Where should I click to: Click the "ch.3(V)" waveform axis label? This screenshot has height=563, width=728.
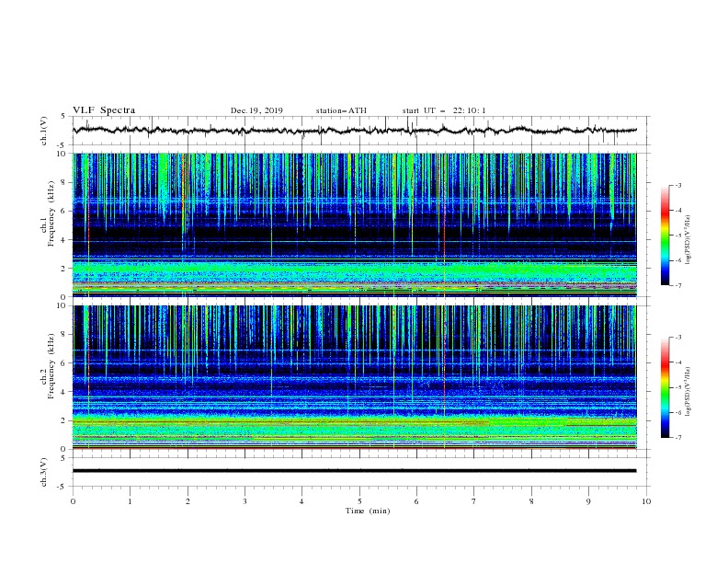tap(44, 472)
